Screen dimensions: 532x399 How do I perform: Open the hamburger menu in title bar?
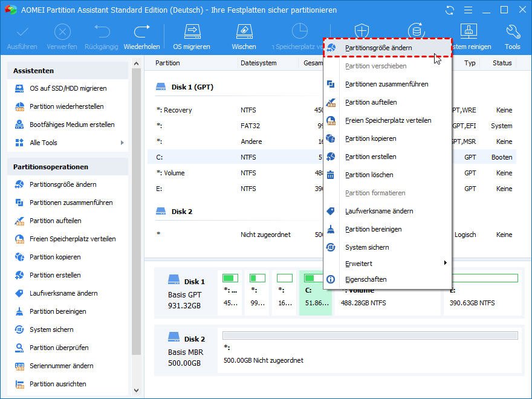pos(468,10)
